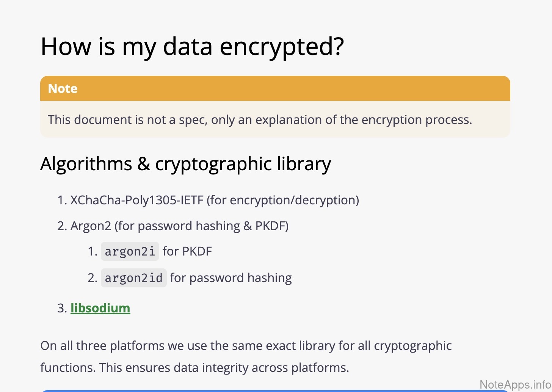The width and height of the screenshot is (552, 392).
Task: Click the XChaCha-Poly1305-IETF list item
Action: pos(137,200)
